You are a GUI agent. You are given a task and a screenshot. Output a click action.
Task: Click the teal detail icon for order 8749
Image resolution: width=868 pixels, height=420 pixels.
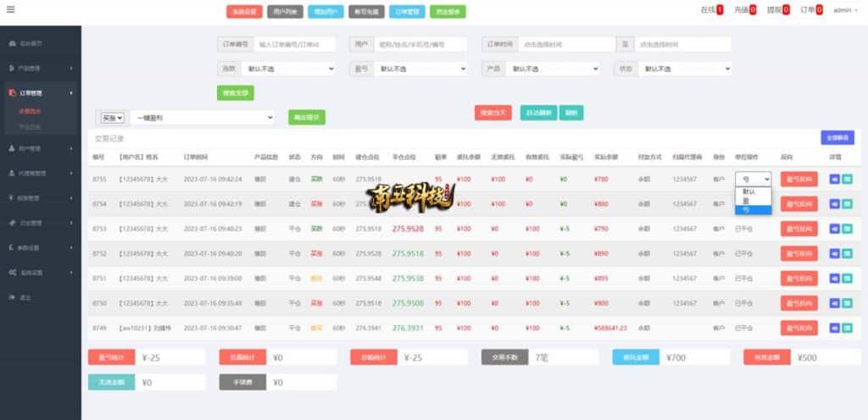847,328
